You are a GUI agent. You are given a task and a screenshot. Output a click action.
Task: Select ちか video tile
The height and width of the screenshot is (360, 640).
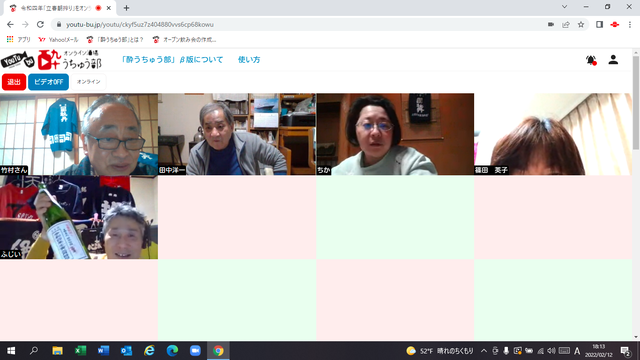click(x=395, y=134)
